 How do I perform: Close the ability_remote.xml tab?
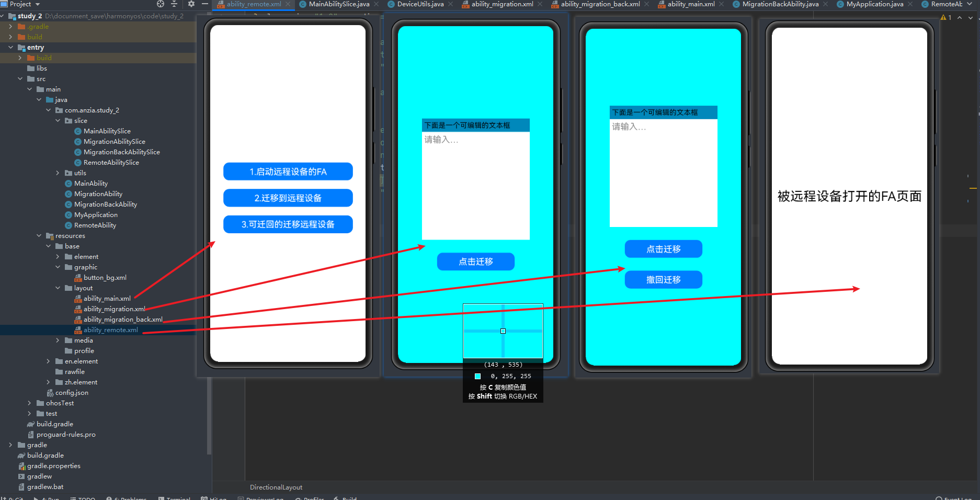pos(288,4)
